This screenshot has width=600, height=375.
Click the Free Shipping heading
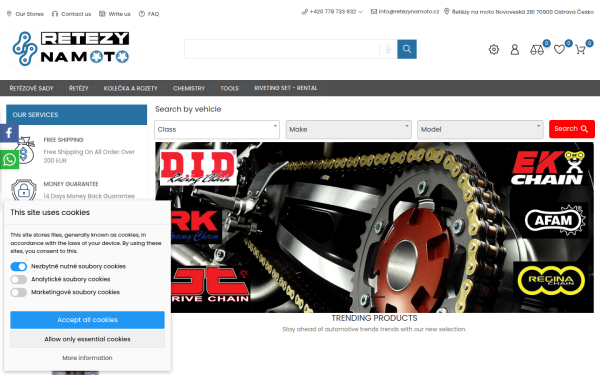pos(63,140)
